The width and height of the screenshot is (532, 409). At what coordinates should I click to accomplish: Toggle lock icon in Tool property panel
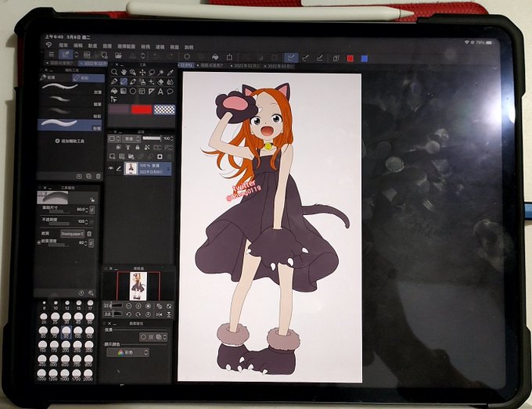[92, 200]
